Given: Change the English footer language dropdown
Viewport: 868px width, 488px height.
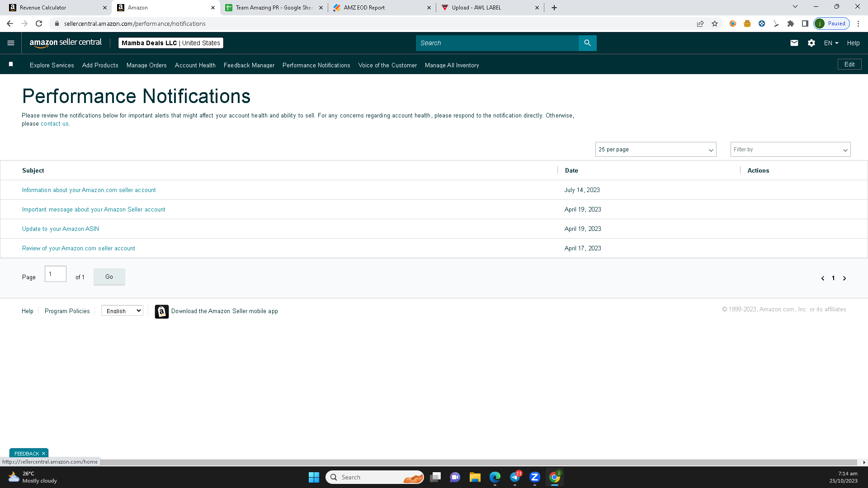Looking at the screenshot, I should point(122,311).
